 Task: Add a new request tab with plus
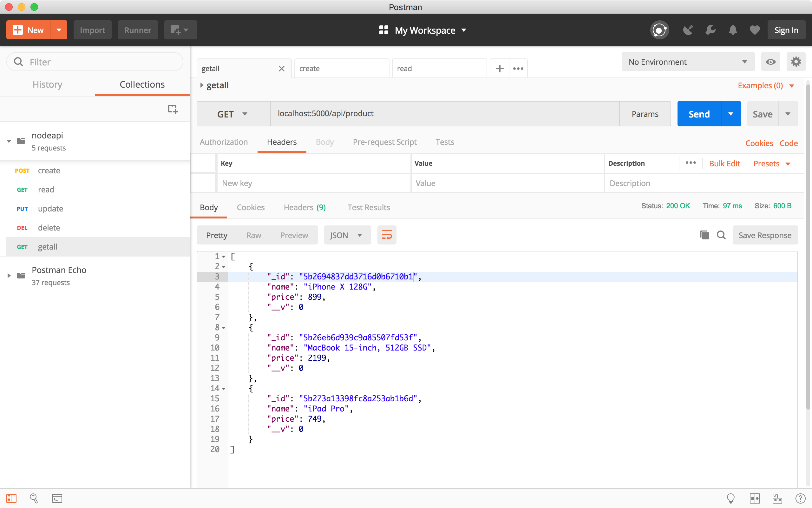click(x=500, y=69)
